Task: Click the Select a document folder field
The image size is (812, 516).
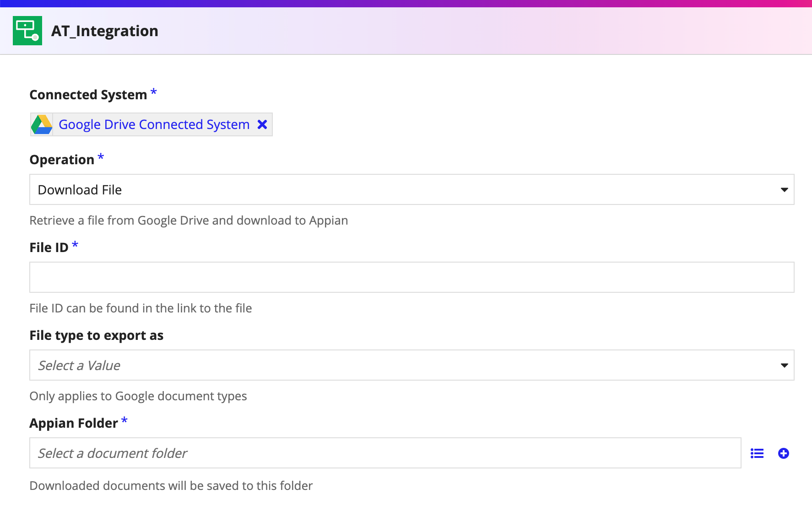Action: (385, 453)
